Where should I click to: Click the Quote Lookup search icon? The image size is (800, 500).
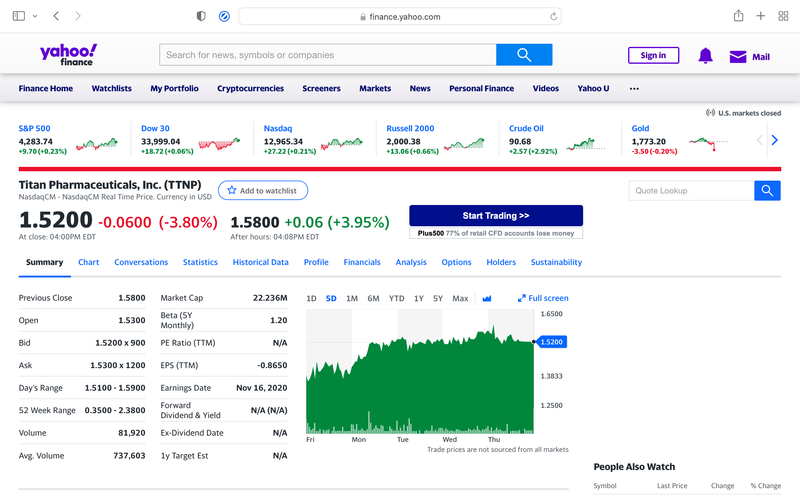pyautogui.click(x=767, y=191)
